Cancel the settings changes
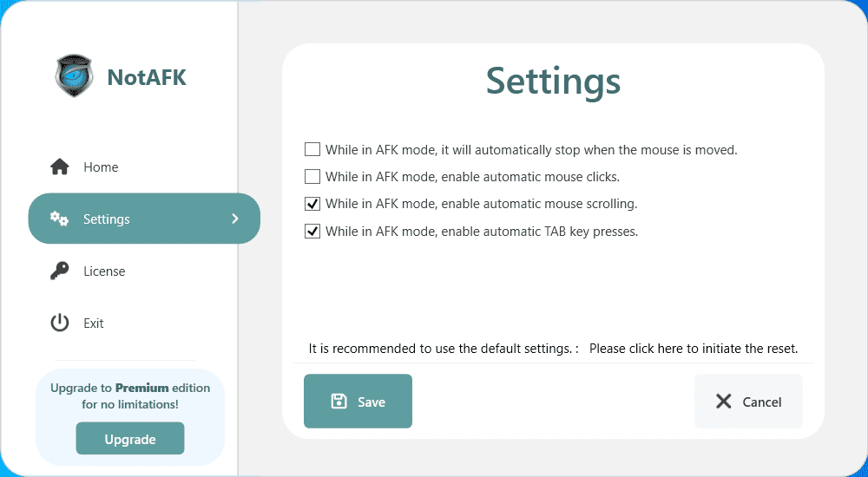The image size is (868, 477). coord(748,402)
